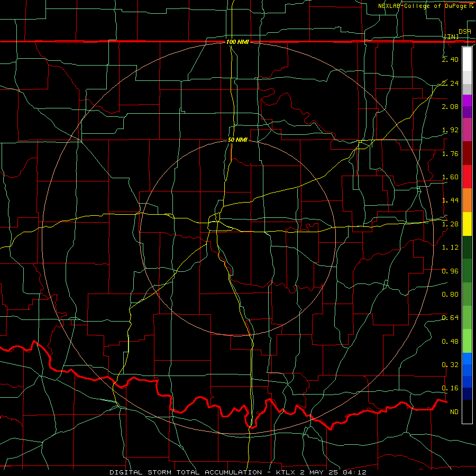Image resolution: width=476 pixels, height=476 pixels.
Task: Pick the orange swatch near 1.44
Action: (x=467, y=200)
